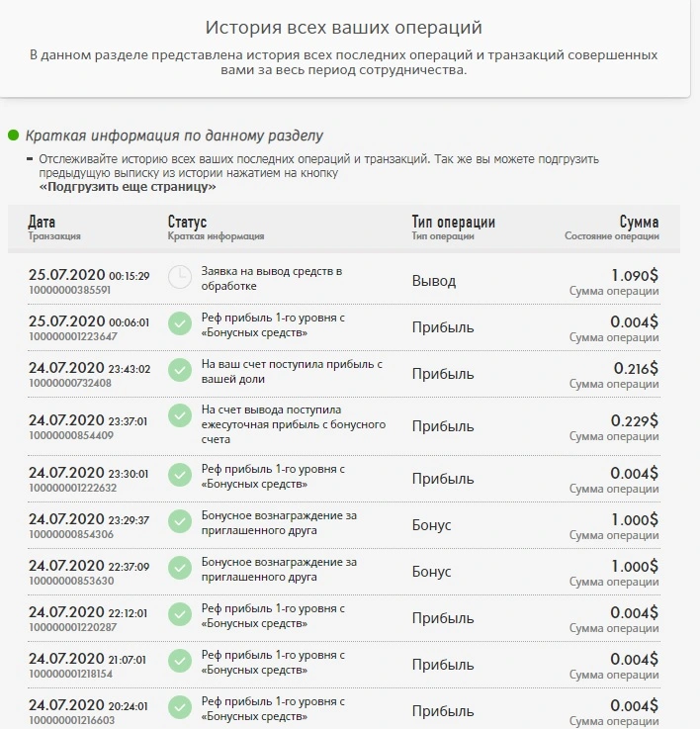Viewport: 700px width, 729px height.
Task: Click green checkmark for the 23:29:37 bonus
Action: (x=180, y=521)
